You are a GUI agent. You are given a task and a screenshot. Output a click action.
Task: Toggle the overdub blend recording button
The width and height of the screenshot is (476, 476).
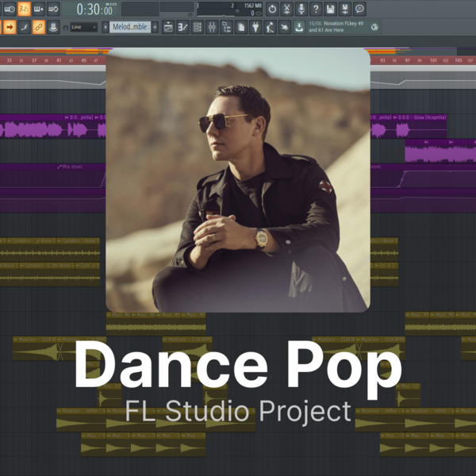(39, 9)
